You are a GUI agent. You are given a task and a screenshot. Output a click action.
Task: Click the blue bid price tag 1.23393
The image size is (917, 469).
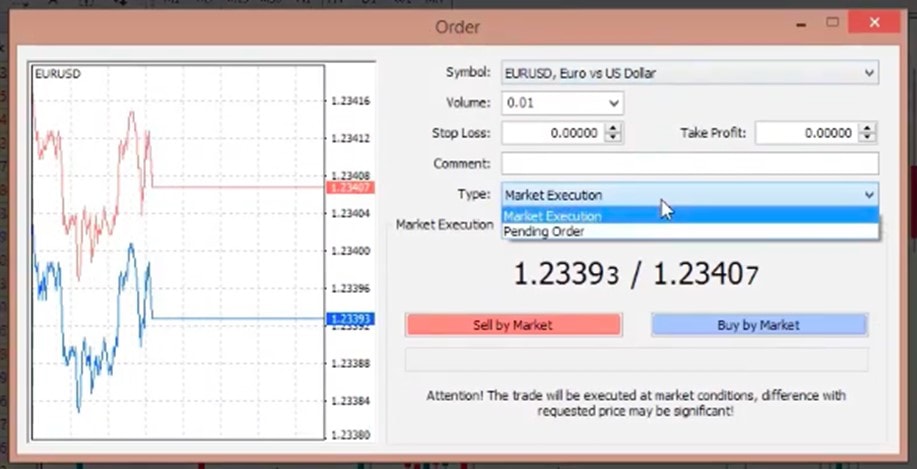(x=349, y=319)
